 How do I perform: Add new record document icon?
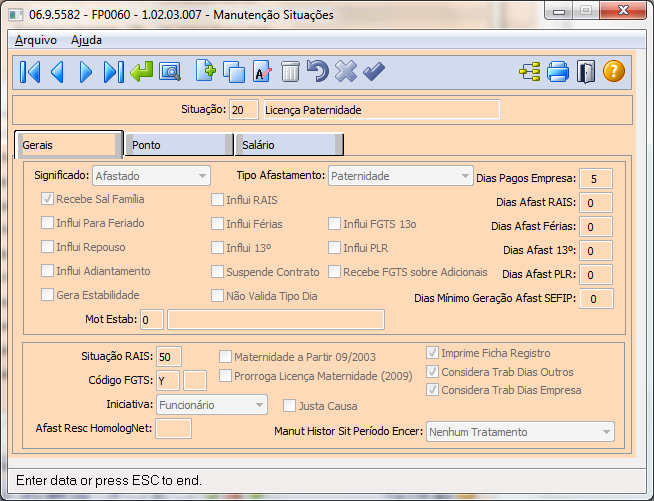click(x=206, y=71)
